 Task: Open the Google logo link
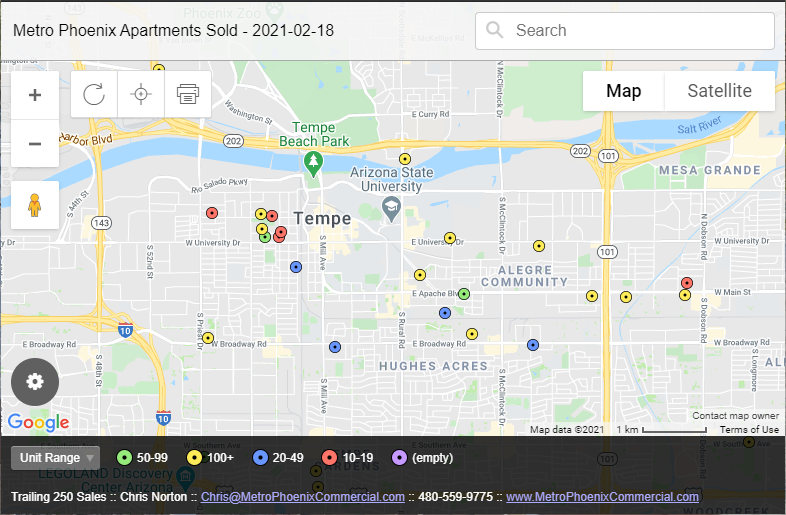tap(39, 423)
